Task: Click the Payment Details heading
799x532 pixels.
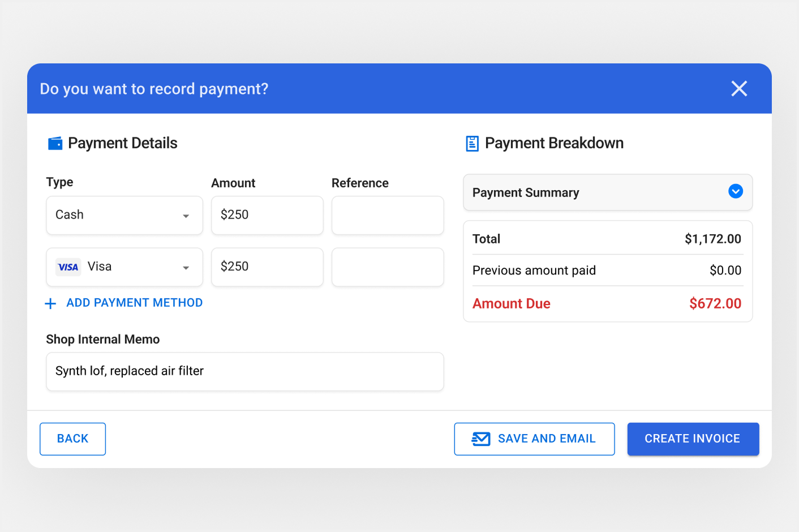Action: 123,143
